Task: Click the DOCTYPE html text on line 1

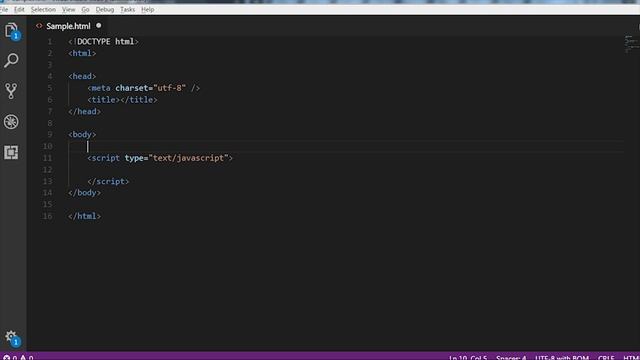Action: (105, 42)
